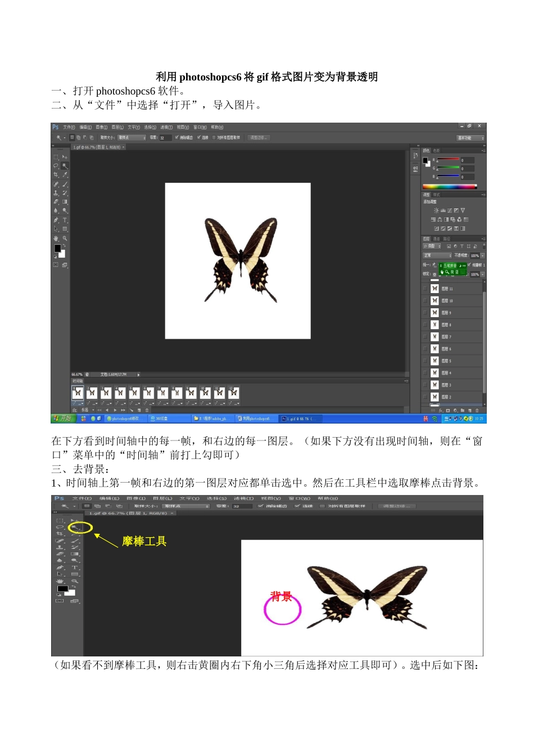This screenshot has height=756, width=534.
Task: Select Zoom tool in upper Photoshop window
Action: coord(65,238)
